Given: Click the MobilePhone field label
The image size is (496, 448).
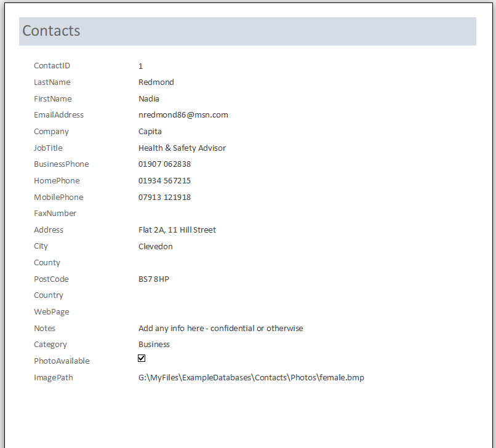Looking at the screenshot, I should click(59, 198).
